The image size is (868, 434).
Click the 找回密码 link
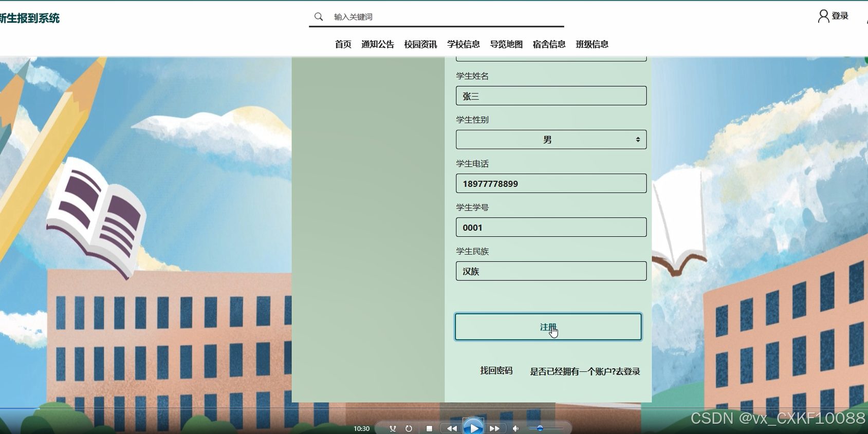(496, 370)
